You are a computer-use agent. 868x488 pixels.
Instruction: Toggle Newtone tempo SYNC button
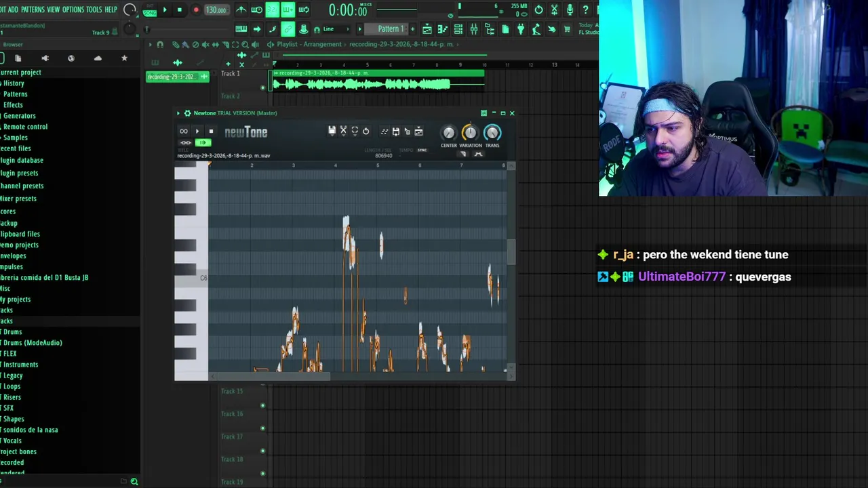point(422,150)
